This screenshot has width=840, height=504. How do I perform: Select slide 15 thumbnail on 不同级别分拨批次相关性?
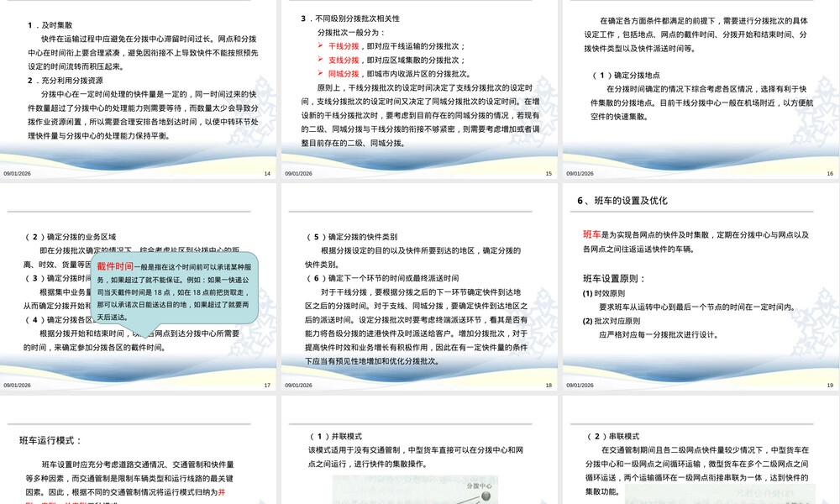click(x=419, y=89)
